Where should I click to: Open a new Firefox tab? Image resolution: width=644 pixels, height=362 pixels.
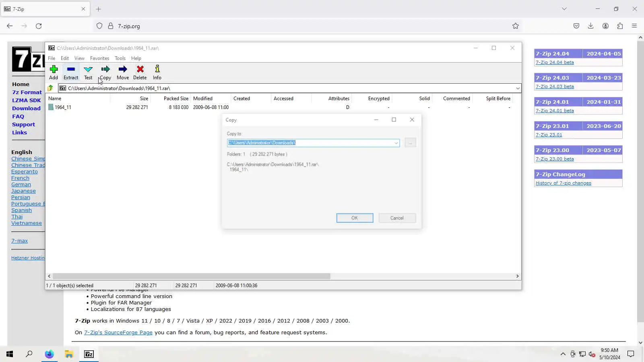tap(99, 9)
